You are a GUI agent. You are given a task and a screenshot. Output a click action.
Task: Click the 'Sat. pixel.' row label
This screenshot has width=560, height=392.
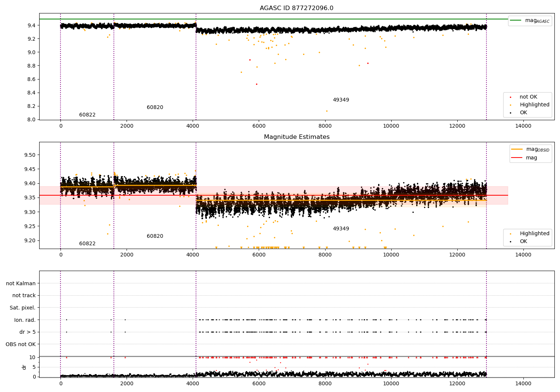(x=23, y=308)
